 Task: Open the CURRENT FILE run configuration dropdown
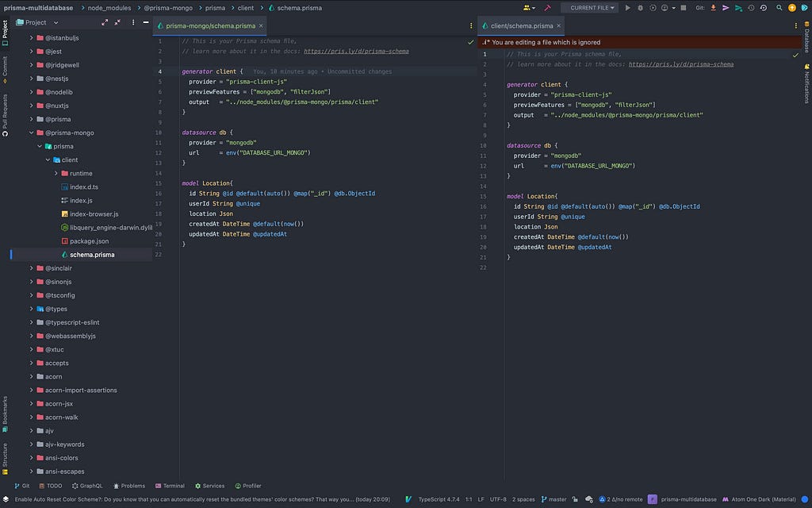click(590, 7)
